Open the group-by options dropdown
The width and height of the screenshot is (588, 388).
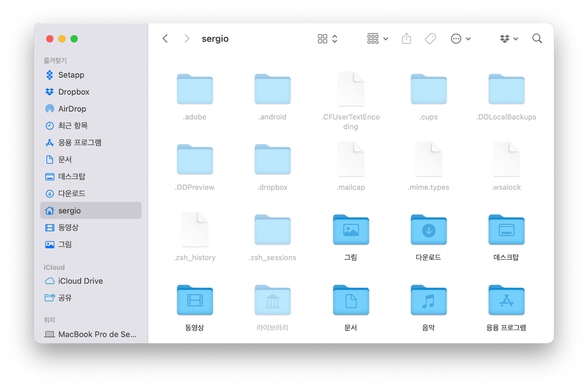point(378,39)
